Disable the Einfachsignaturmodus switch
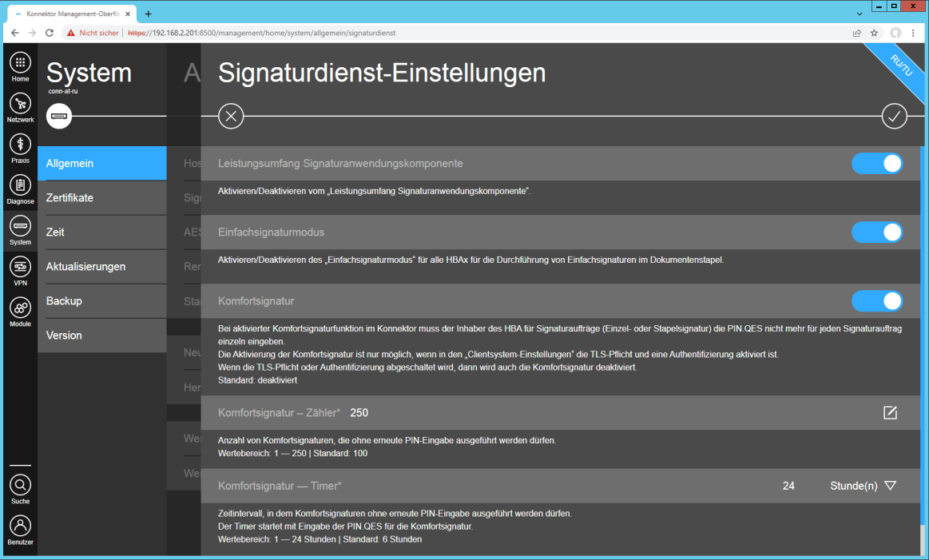Image resolution: width=929 pixels, height=560 pixels. click(x=877, y=232)
